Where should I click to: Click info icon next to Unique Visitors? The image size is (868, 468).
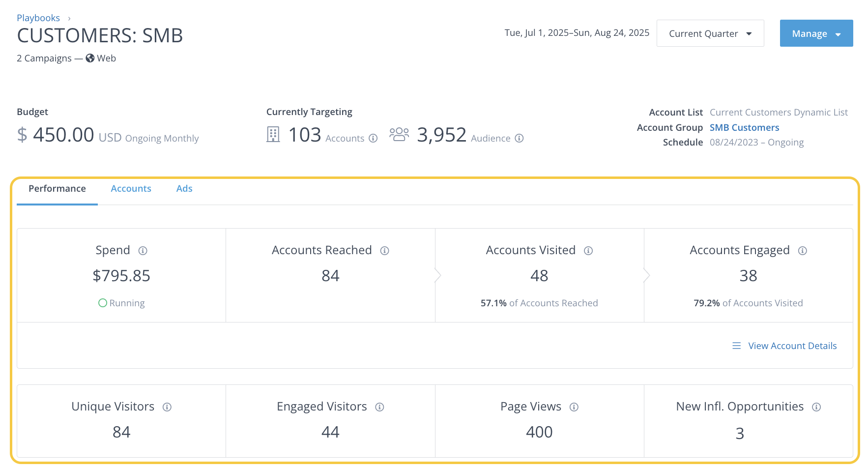(x=167, y=407)
